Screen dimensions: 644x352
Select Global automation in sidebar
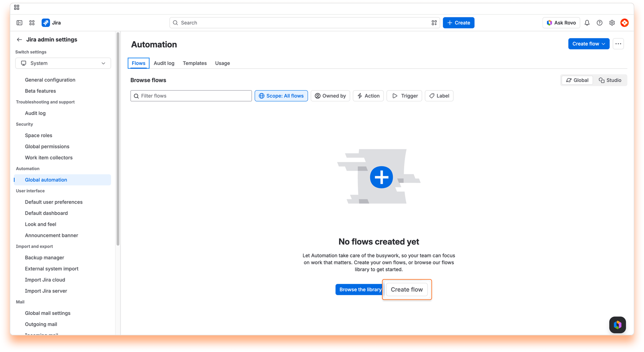coord(62,180)
